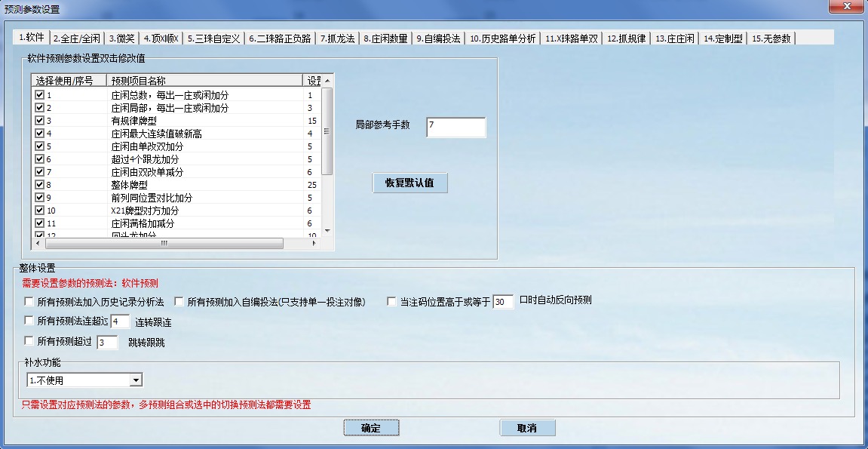Click the 局部参考手数 input field
Screen dimensions: 868x449
455,127
